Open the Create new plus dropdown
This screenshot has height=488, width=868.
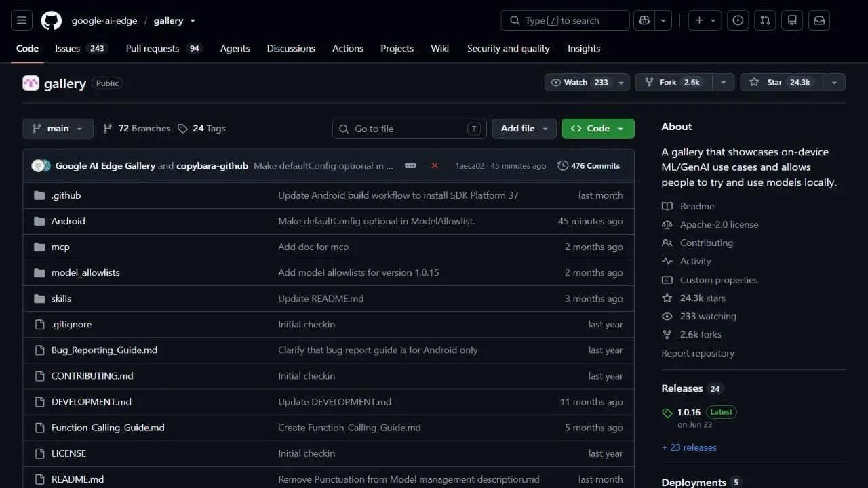click(x=705, y=20)
